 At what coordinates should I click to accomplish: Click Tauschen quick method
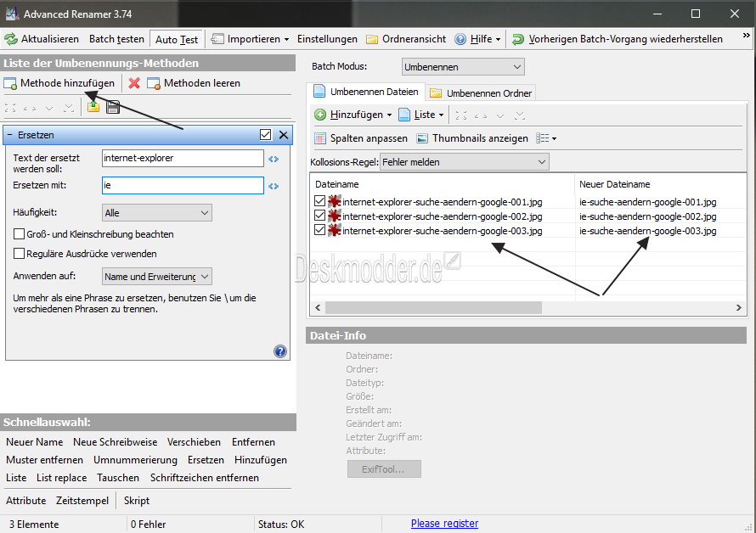(x=118, y=478)
